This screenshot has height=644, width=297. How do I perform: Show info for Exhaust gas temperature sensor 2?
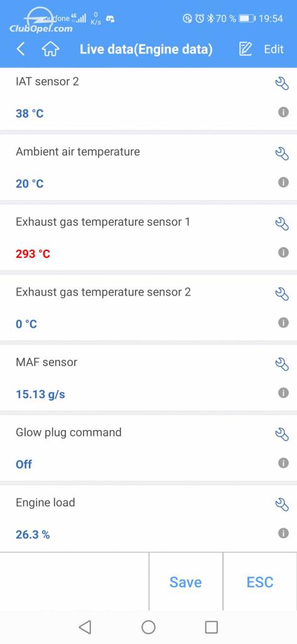pos(283,323)
